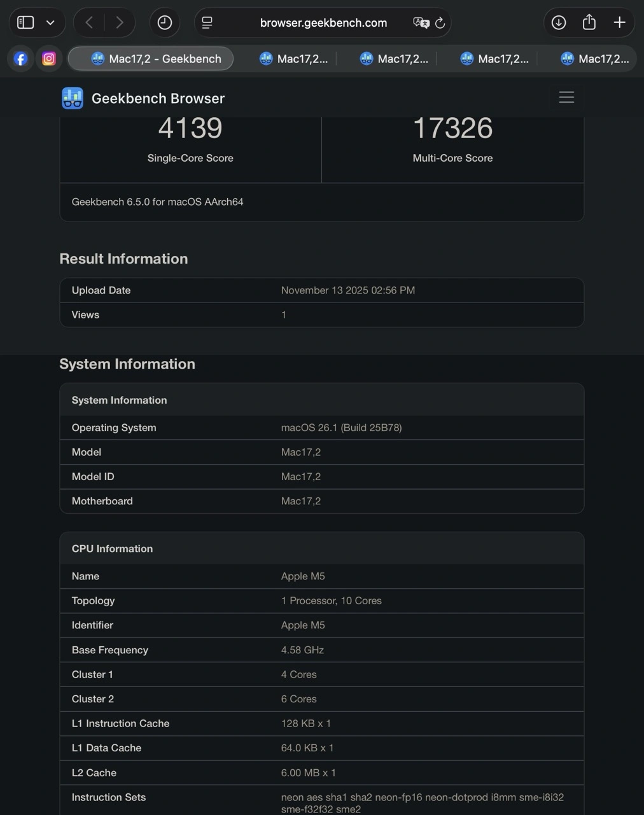The image size is (644, 815).
Task: Reload the Geekbench result page
Action: (x=440, y=22)
